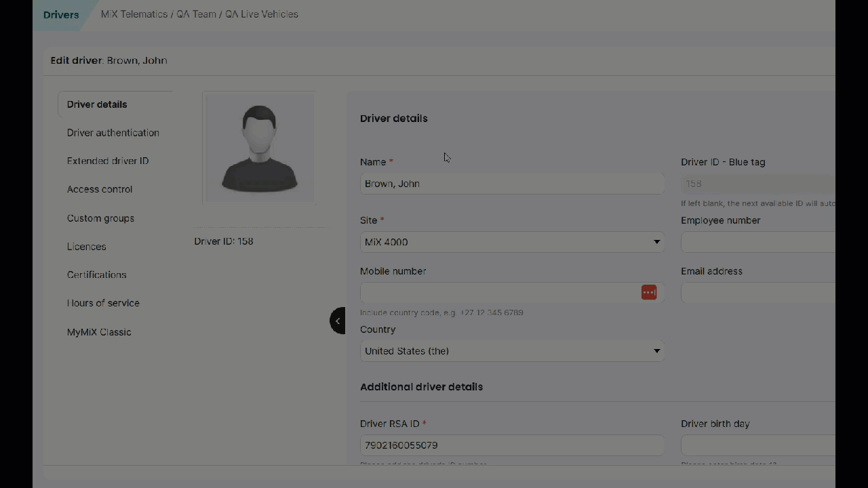The image size is (868, 488).
Task: View the Certifications section
Action: 97,275
